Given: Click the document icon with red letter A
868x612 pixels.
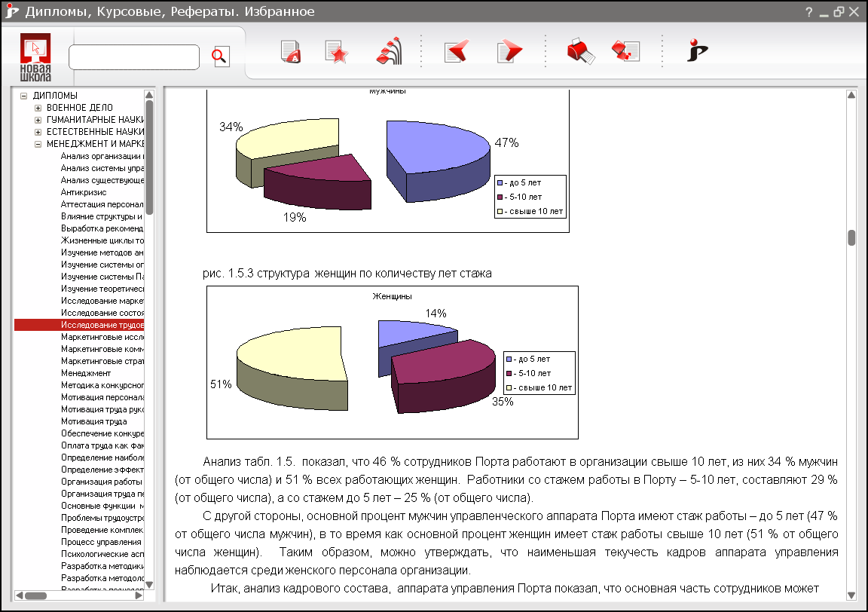Looking at the screenshot, I should [x=291, y=52].
